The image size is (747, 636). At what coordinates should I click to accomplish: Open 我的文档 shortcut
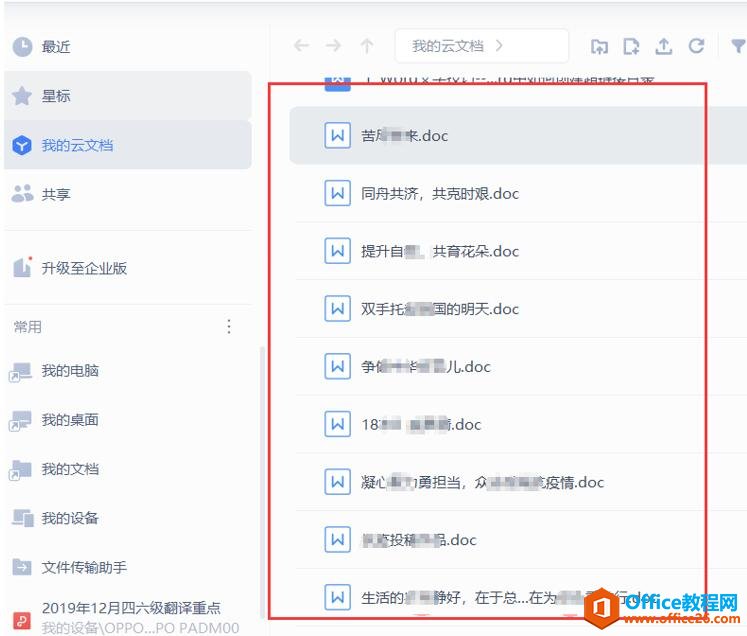[128, 469]
